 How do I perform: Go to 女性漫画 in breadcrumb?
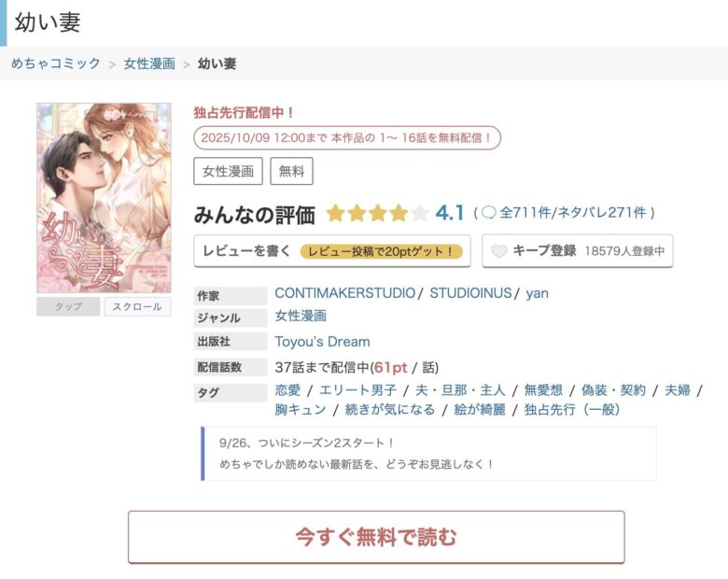tap(149, 64)
